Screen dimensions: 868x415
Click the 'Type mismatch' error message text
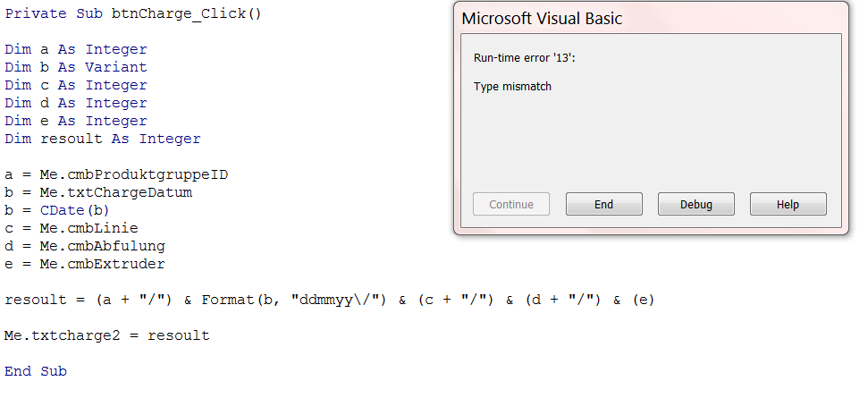pos(512,87)
